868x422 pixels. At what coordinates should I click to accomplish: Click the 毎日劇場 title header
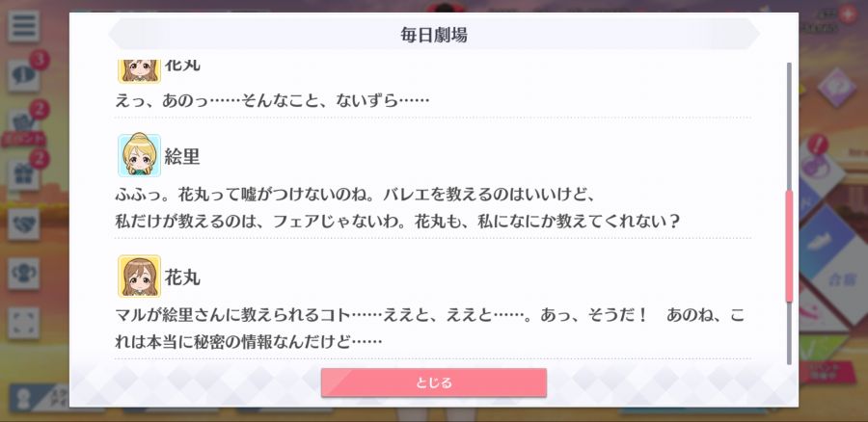point(434,35)
